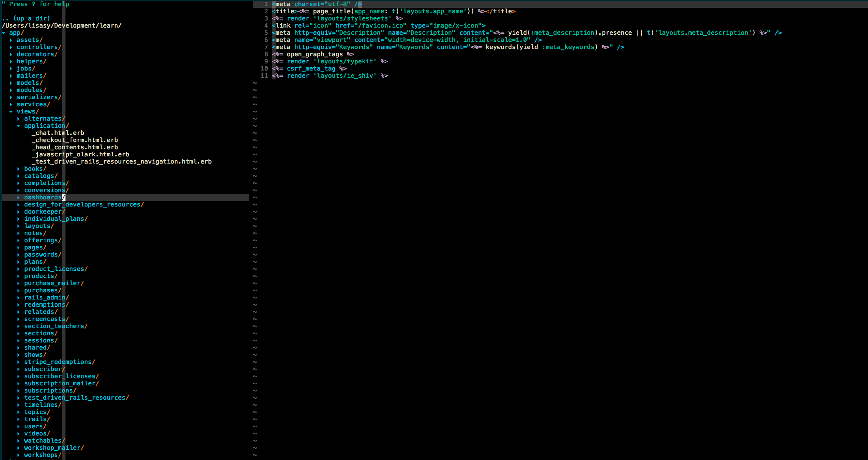Open _head_contents.html.erb file

pyautogui.click(x=75, y=147)
